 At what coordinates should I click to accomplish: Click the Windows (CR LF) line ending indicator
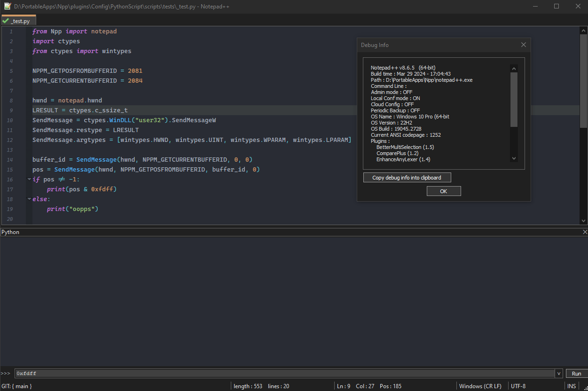pos(480,386)
